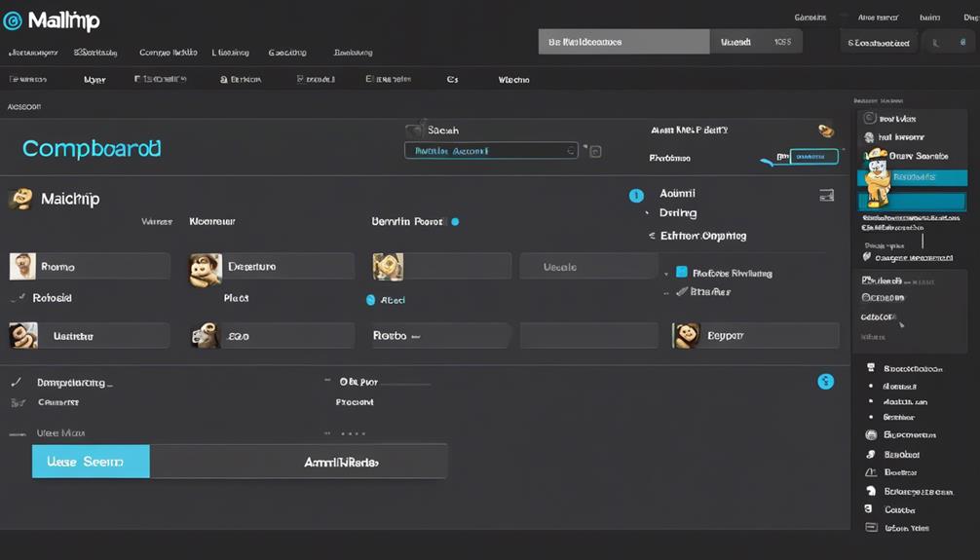Select the highlighted blue sidebar row
The image size is (980, 560).
pyautogui.click(x=913, y=177)
